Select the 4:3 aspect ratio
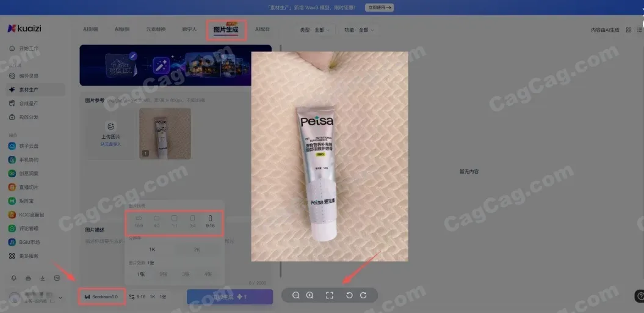 coord(156,222)
